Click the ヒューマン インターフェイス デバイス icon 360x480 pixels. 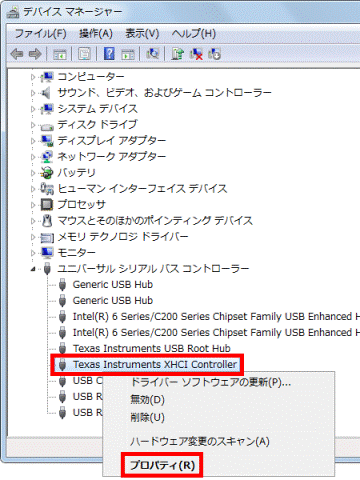click(47, 189)
